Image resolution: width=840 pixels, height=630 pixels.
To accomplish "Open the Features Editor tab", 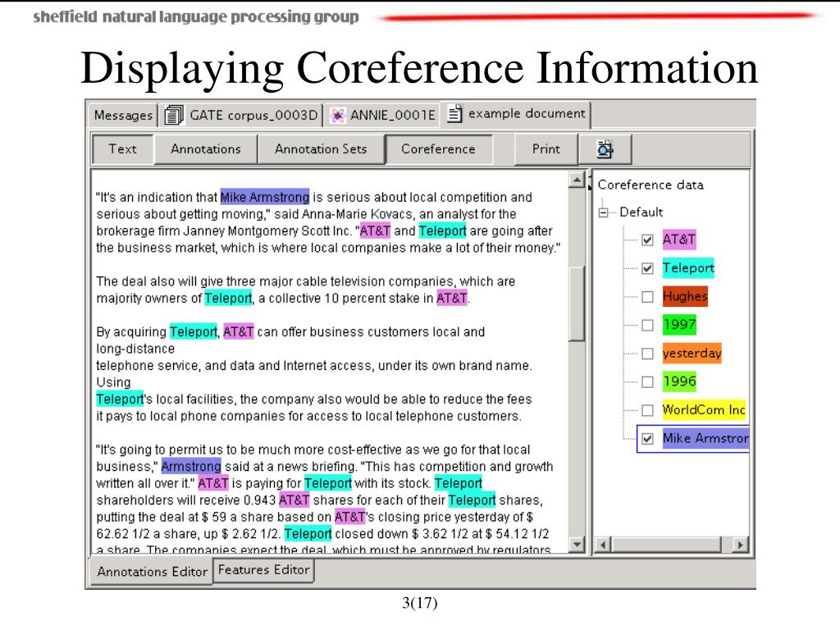I will 263,570.
